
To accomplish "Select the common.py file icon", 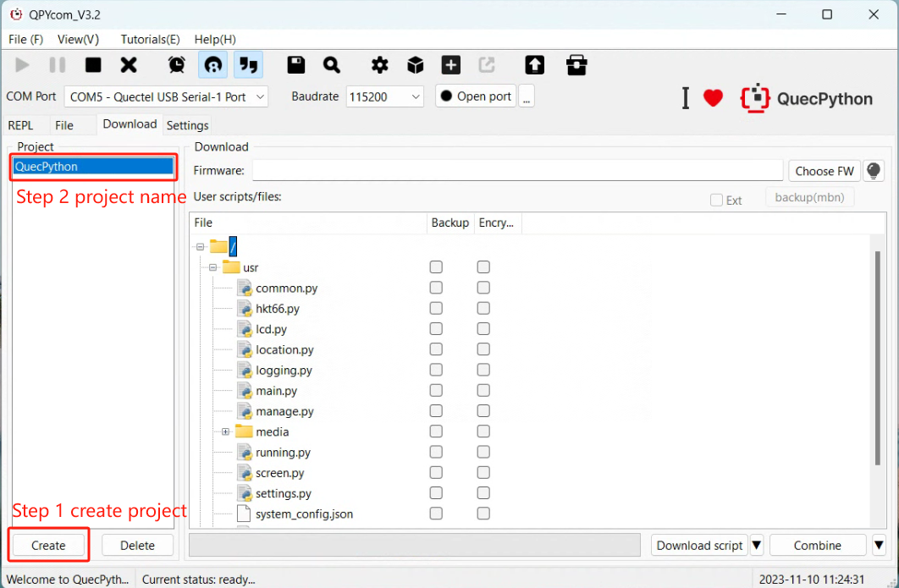I will click(245, 288).
